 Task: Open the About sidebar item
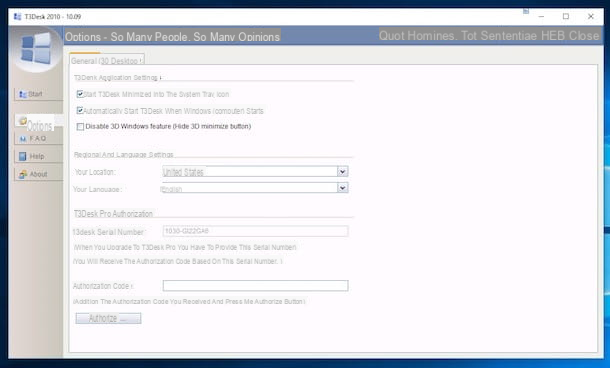pyautogui.click(x=38, y=174)
